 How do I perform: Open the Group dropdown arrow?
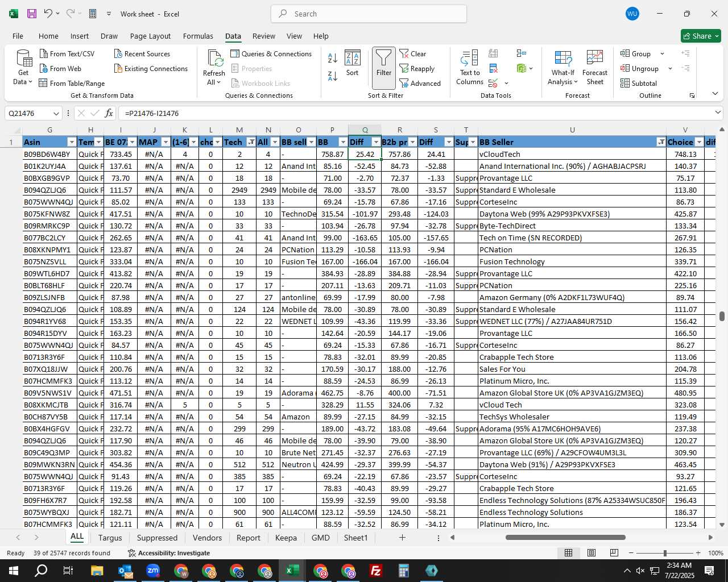point(662,53)
